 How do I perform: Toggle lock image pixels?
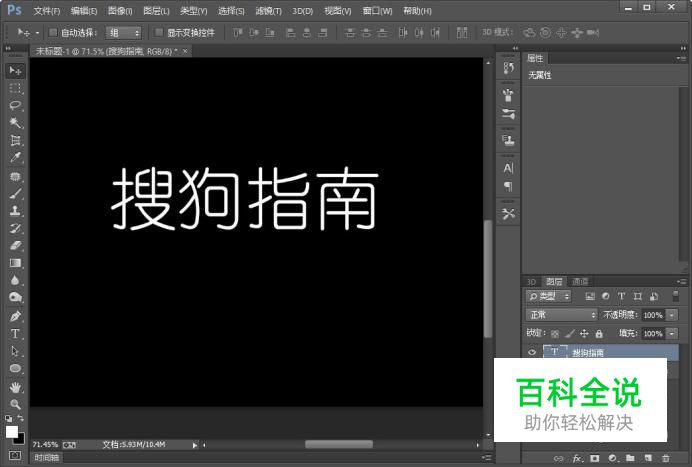coord(570,334)
